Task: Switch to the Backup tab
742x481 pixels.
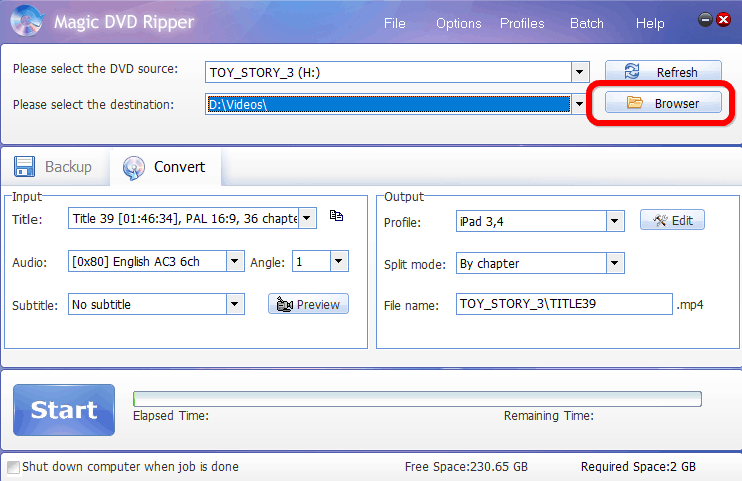Action: pos(53,167)
